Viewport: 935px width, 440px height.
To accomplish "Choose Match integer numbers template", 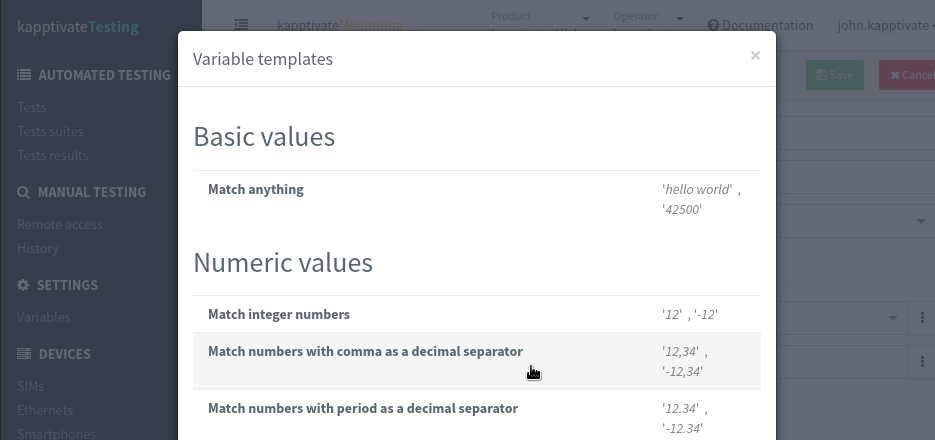I will coord(279,314).
